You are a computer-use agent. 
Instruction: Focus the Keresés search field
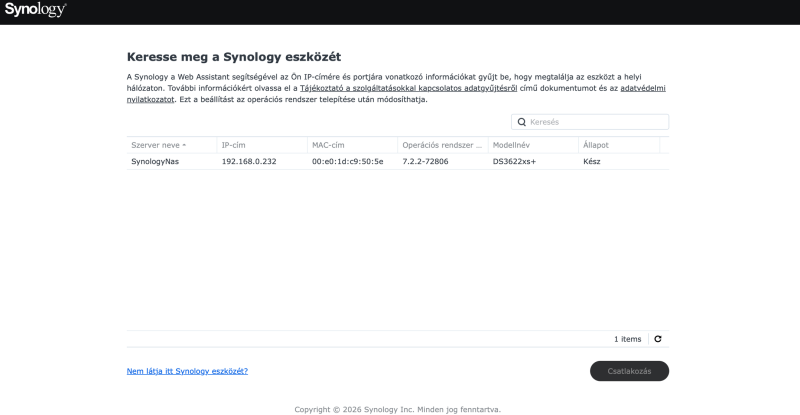[596, 122]
